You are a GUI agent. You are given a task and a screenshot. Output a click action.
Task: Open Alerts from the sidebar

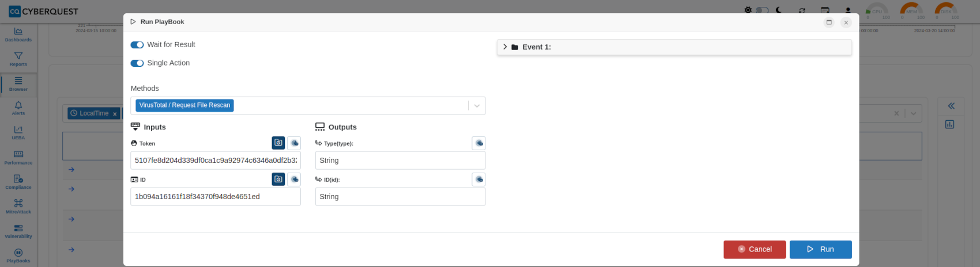pyautogui.click(x=18, y=108)
